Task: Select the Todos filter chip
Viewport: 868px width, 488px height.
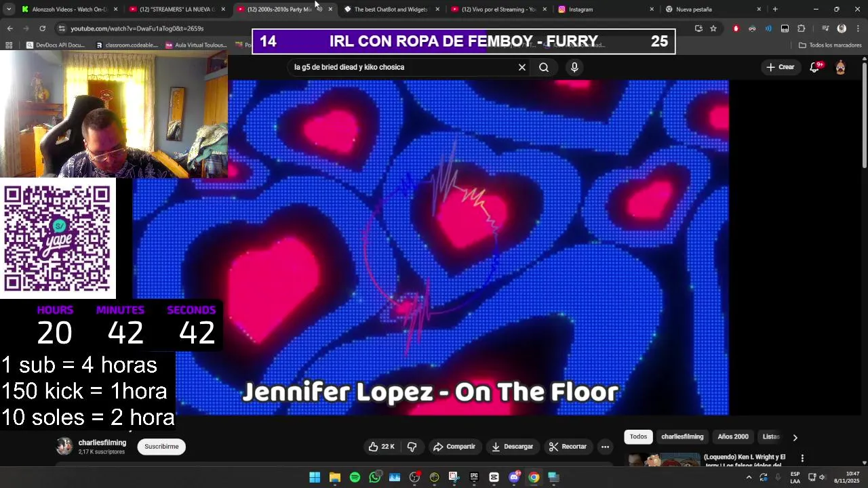Action: (638, 436)
